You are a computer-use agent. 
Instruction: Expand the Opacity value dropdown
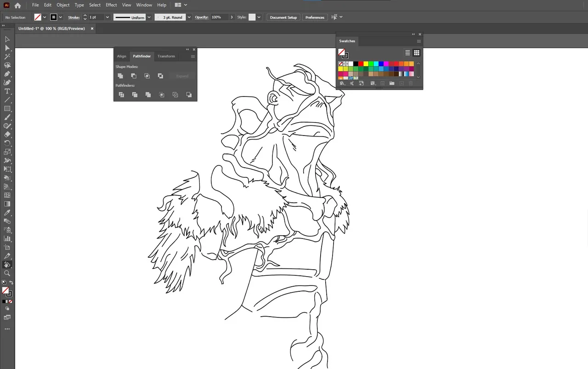[x=232, y=17]
